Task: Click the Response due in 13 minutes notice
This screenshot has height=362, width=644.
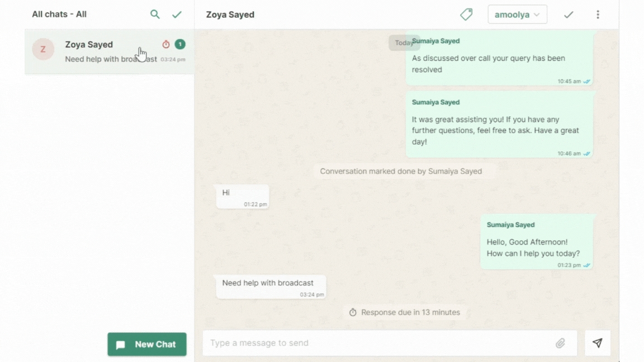Action: (x=405, y=312)
